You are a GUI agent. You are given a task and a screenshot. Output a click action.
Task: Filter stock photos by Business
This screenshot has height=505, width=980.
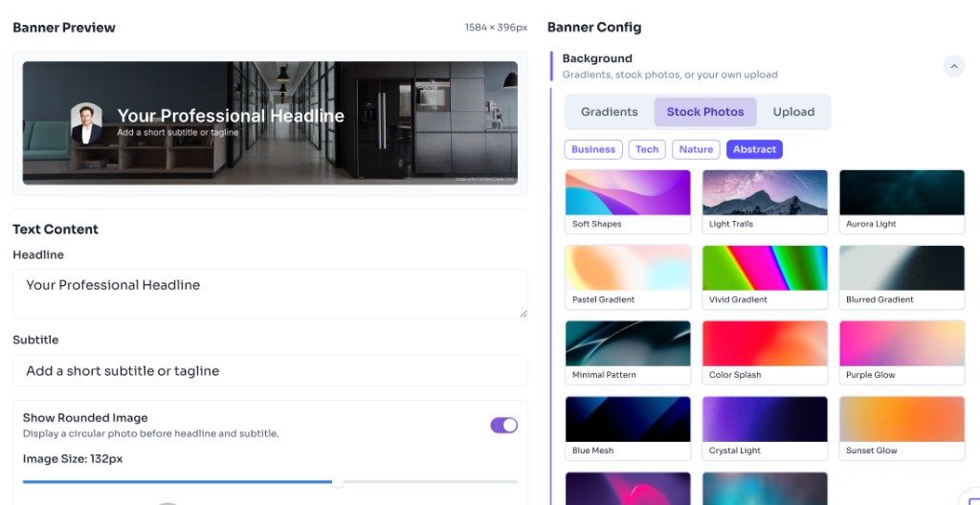click(593, 149)
